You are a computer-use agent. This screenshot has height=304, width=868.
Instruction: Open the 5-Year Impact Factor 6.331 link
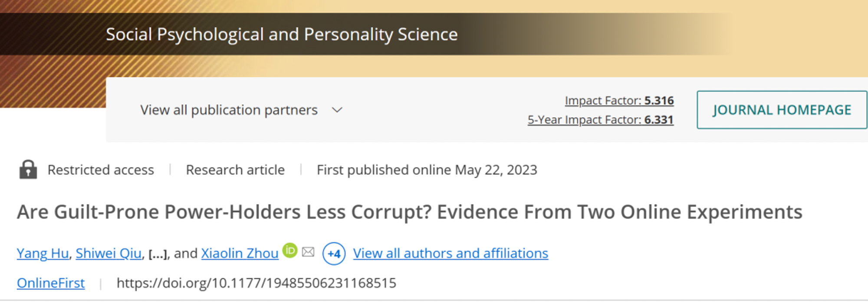[x=600, y=120]
